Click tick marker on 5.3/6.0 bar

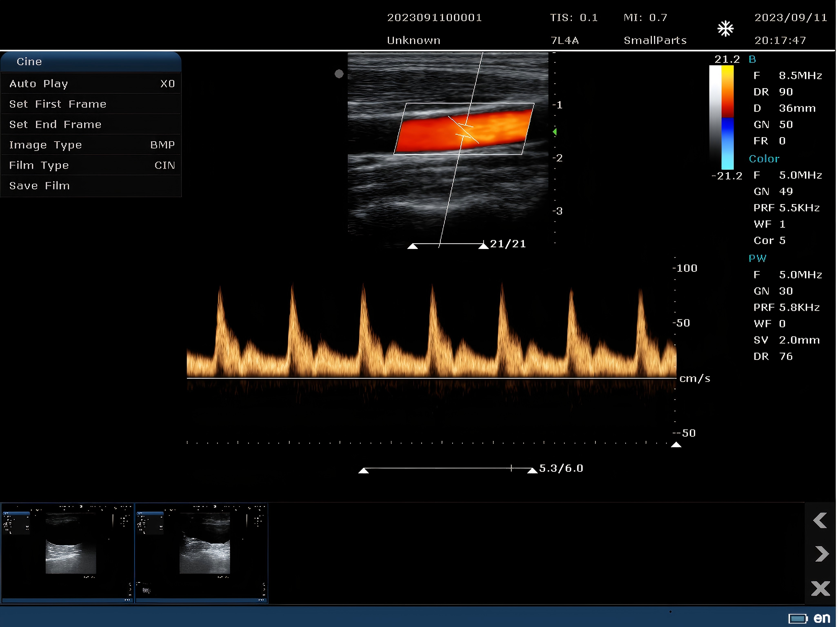point(511,468)
